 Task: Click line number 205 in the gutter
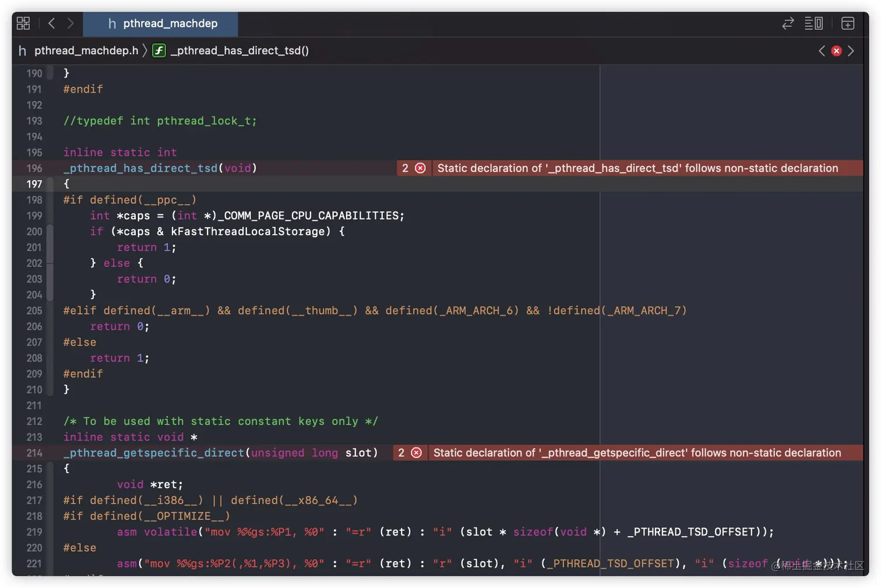tap(34, 311)
